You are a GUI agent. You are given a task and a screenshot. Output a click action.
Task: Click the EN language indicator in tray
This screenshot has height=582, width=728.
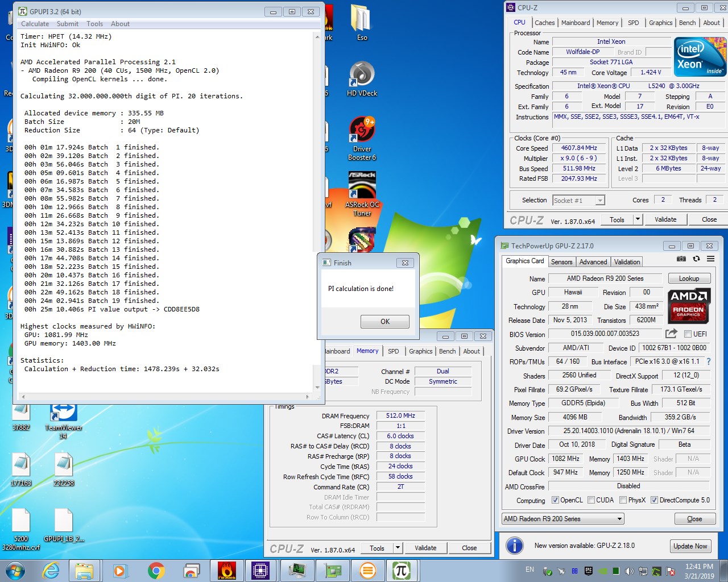coord(530,569)
